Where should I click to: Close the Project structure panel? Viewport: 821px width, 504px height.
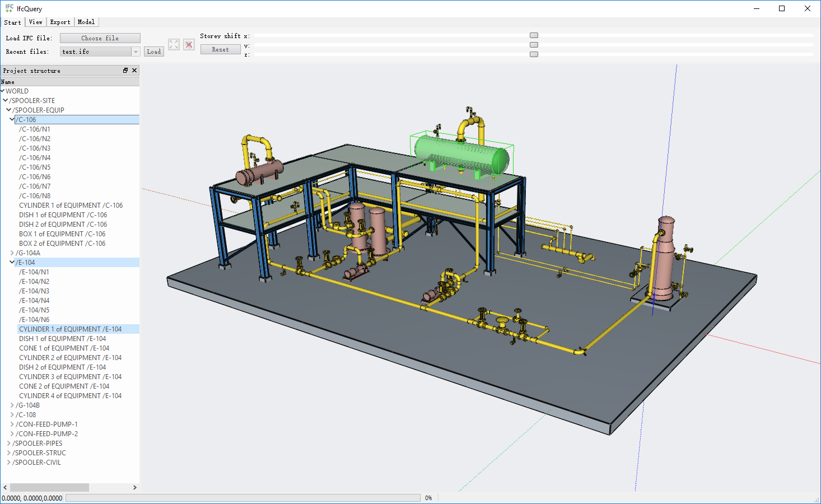134,71
